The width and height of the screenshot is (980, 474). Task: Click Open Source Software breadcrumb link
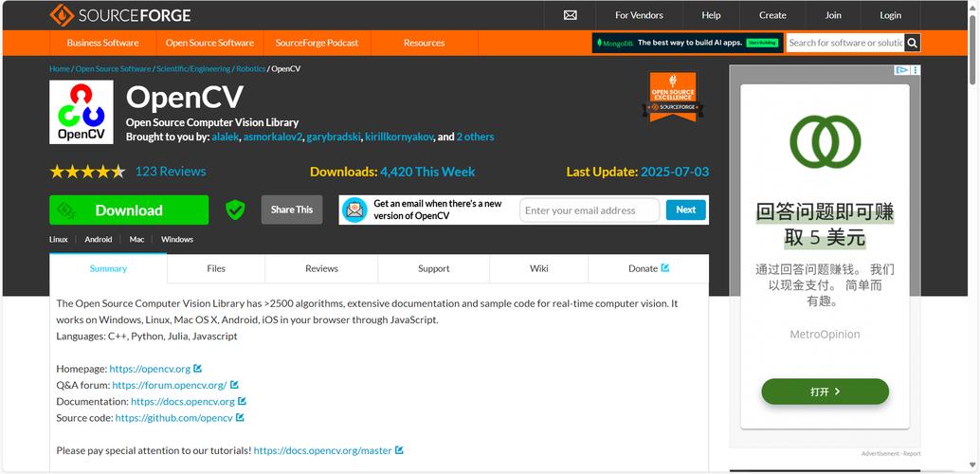(113, 69)
